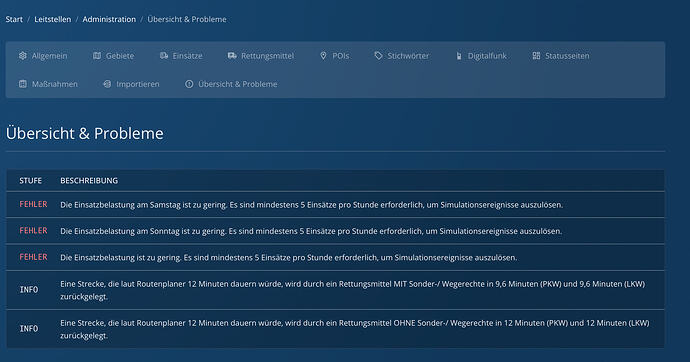Select the Samstag Einsatzbelastung error description
Viewport: 690px width, 362px height.
pos(312,205)
